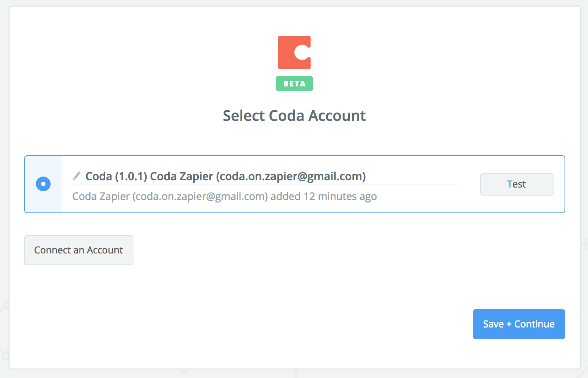Click the light blue radio button panel

[x=43, y=184]
